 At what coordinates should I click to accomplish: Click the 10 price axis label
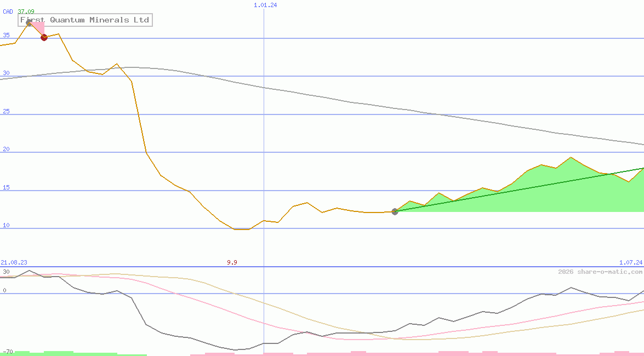pyautogui.click(x=6, y=226)
